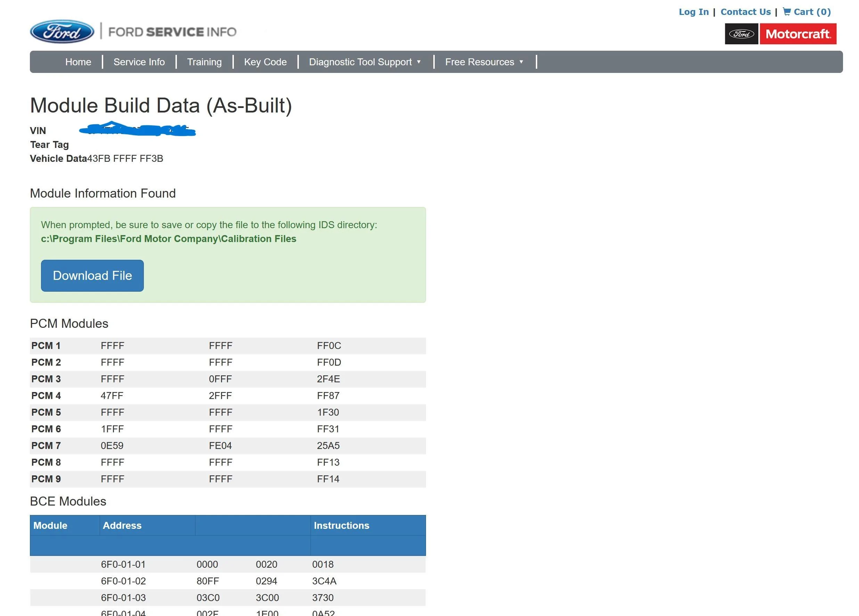Open the Ford Motorcraft logo banner
Screen dimensions: 859x616
(780, 34)
